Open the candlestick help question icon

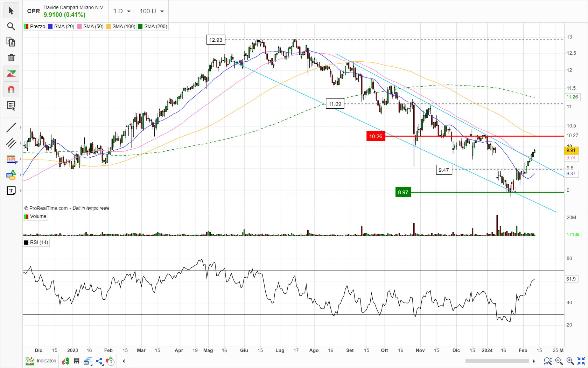pos(110,361)
